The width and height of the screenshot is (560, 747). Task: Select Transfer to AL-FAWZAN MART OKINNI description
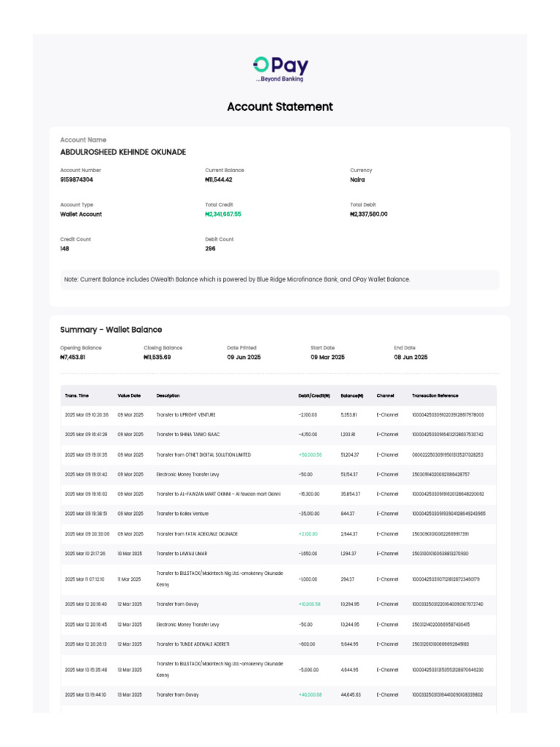[x=218, y=494]
